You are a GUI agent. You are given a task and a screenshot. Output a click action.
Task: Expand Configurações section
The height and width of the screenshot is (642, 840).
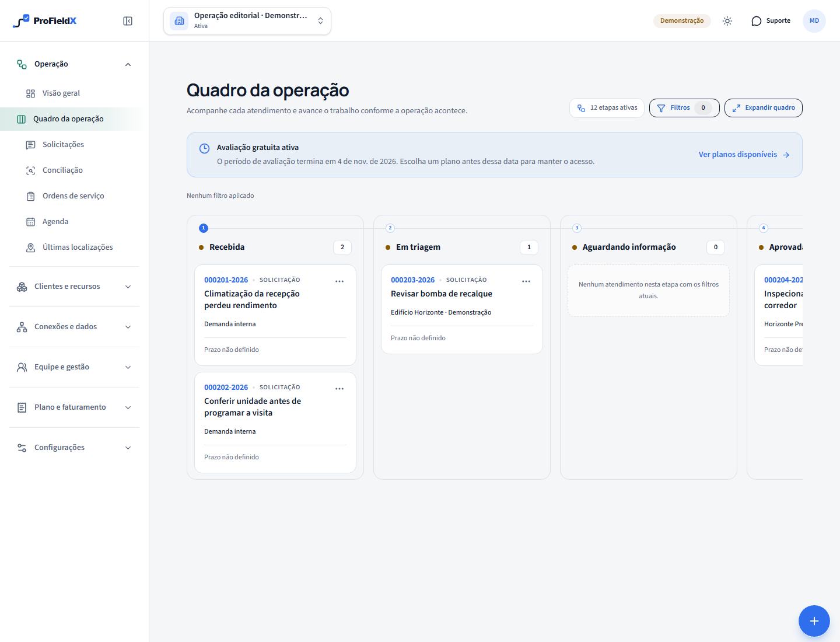[x=75, y=448]
